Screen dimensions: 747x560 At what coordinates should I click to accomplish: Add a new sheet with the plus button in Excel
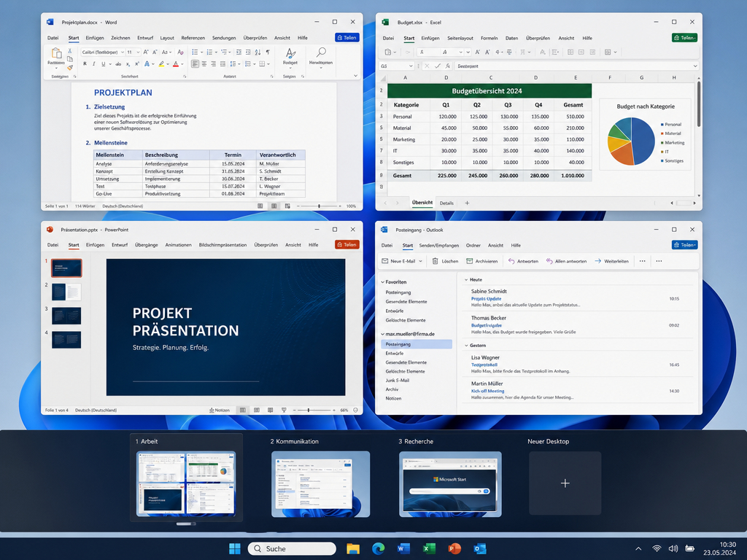tap(467, 203)
